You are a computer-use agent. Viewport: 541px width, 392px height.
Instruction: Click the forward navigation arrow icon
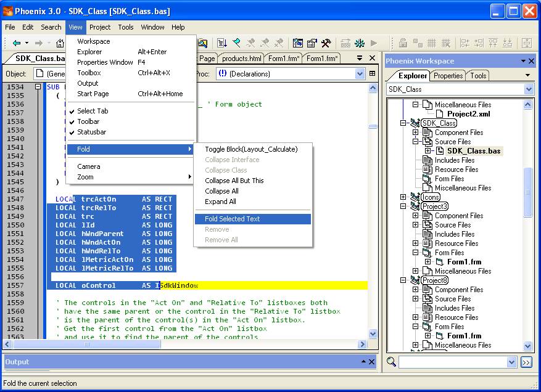click(39, 43)
